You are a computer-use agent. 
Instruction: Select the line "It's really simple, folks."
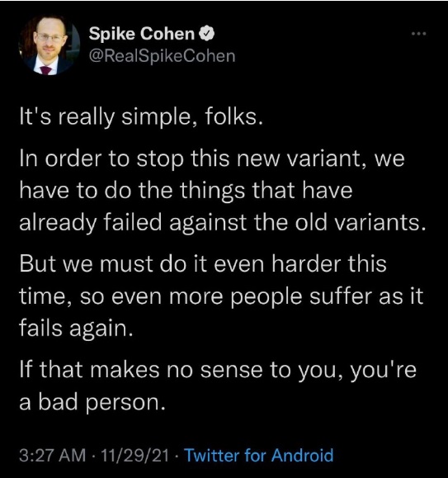(x=141, y=117)
